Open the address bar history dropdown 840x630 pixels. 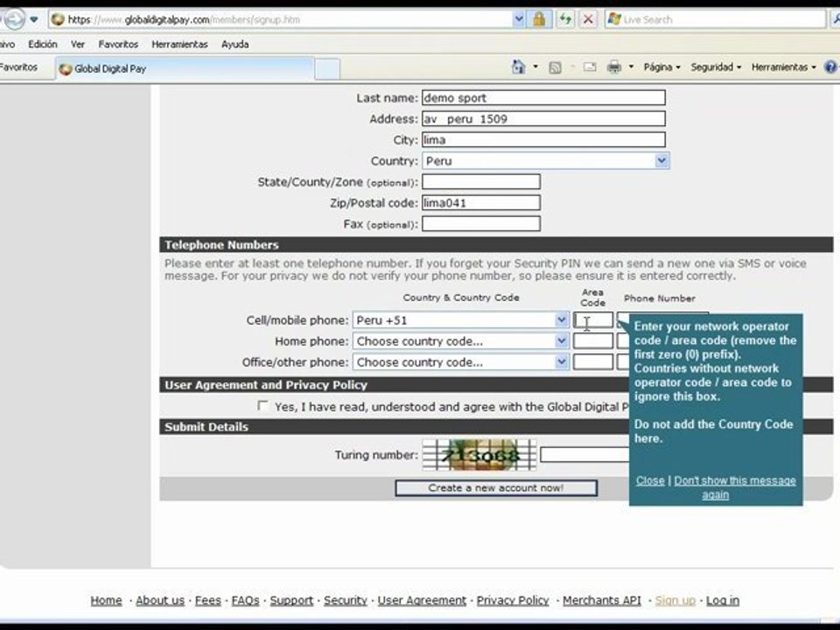point(518,20)
